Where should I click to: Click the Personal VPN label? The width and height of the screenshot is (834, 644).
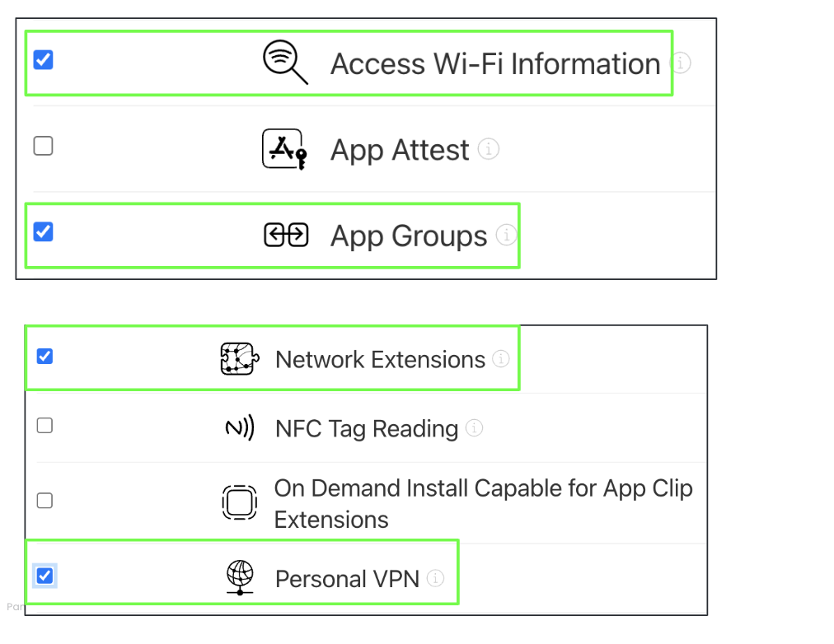point(347,579)
